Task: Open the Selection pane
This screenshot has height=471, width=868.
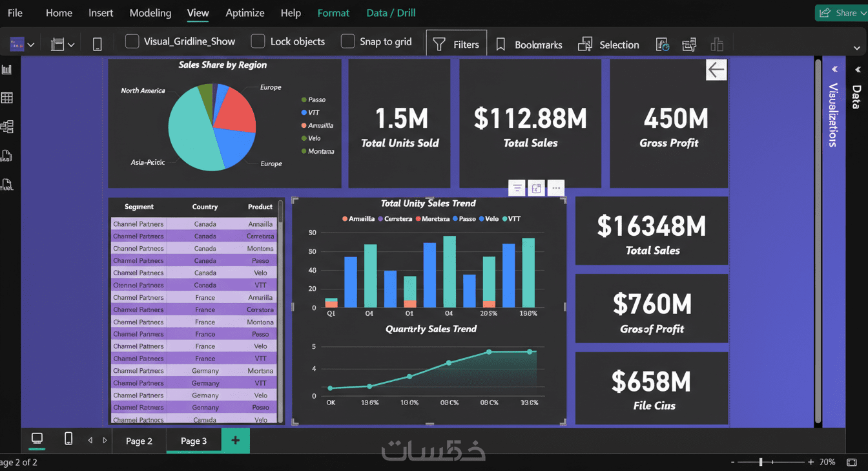Action: coord(608,45)
